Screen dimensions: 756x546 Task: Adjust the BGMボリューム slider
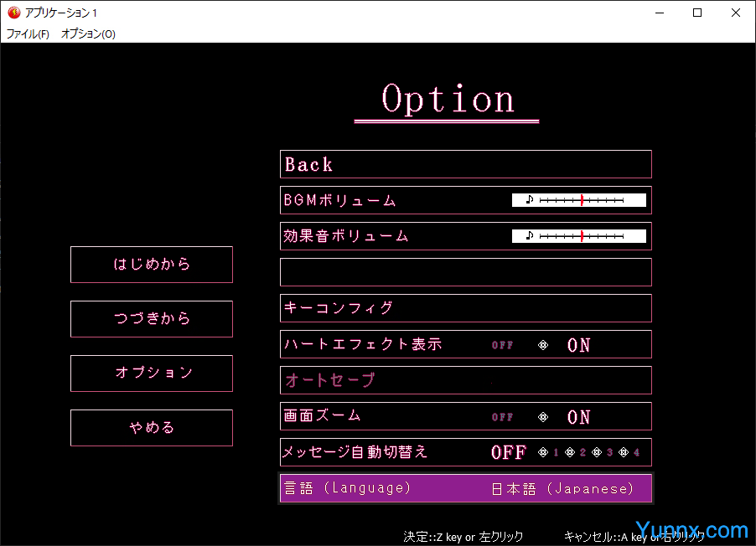click(582, 200)
